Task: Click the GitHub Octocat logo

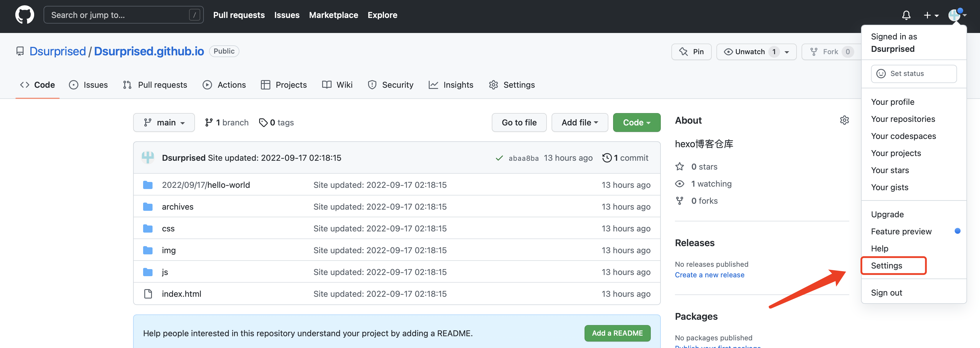Action: click(24, 15)
